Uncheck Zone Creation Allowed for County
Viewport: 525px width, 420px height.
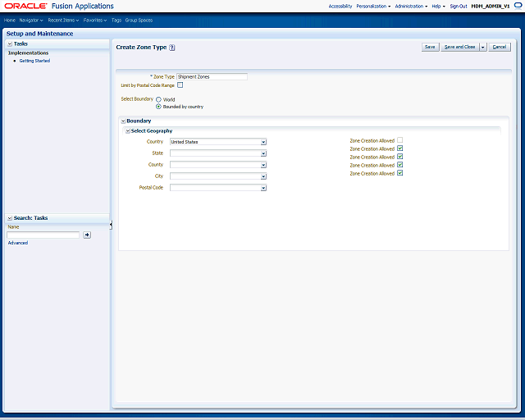click(399, 157)
